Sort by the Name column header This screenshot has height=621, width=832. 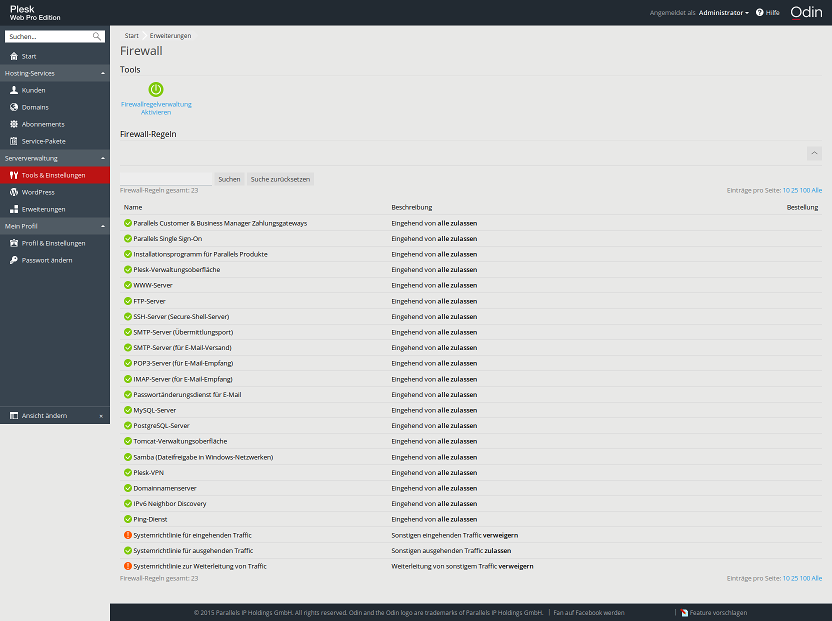coord(133,207)
